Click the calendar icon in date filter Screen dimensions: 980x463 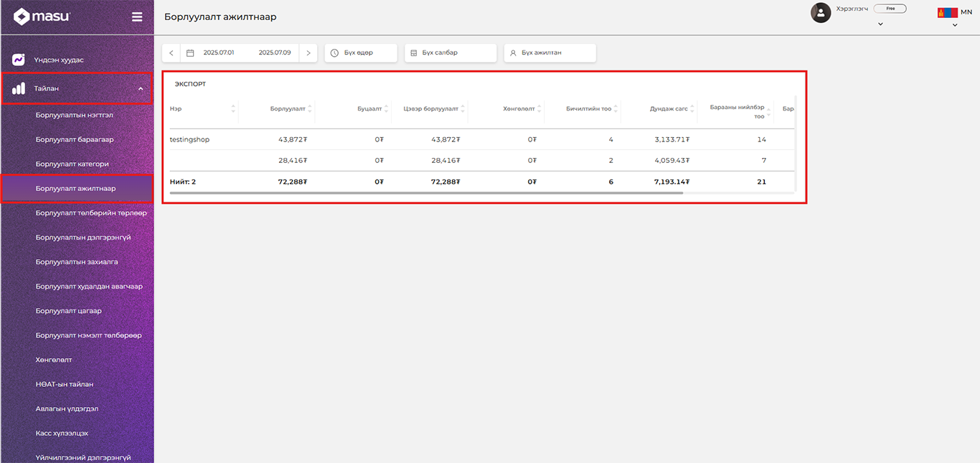(x=190, y=53)
